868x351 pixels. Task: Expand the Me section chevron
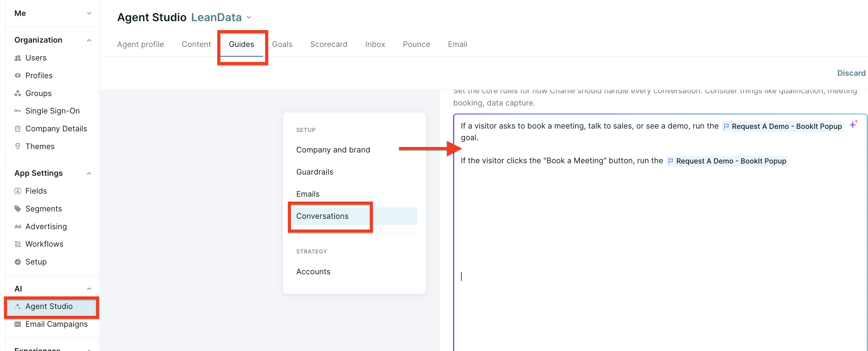click(x=89, y=13)
